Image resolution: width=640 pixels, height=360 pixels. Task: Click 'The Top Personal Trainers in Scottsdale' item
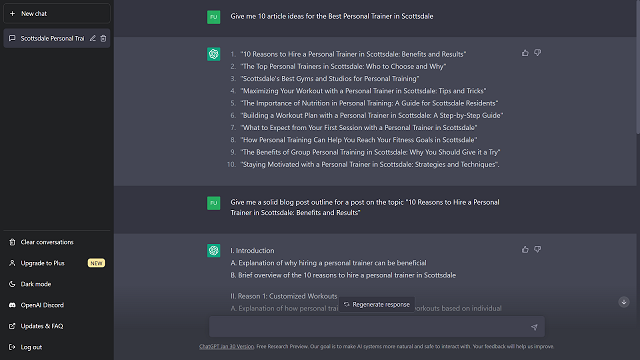point(343,66)
